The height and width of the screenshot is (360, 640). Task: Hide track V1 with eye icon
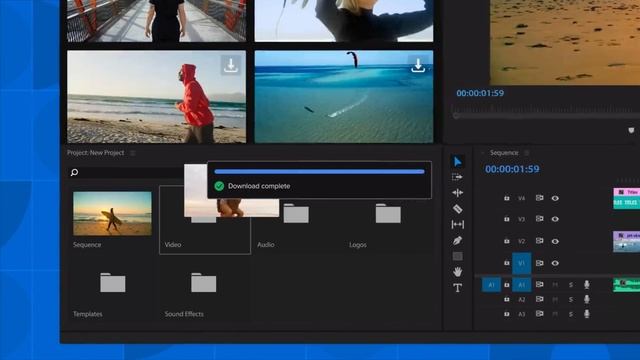click(555, 263)
